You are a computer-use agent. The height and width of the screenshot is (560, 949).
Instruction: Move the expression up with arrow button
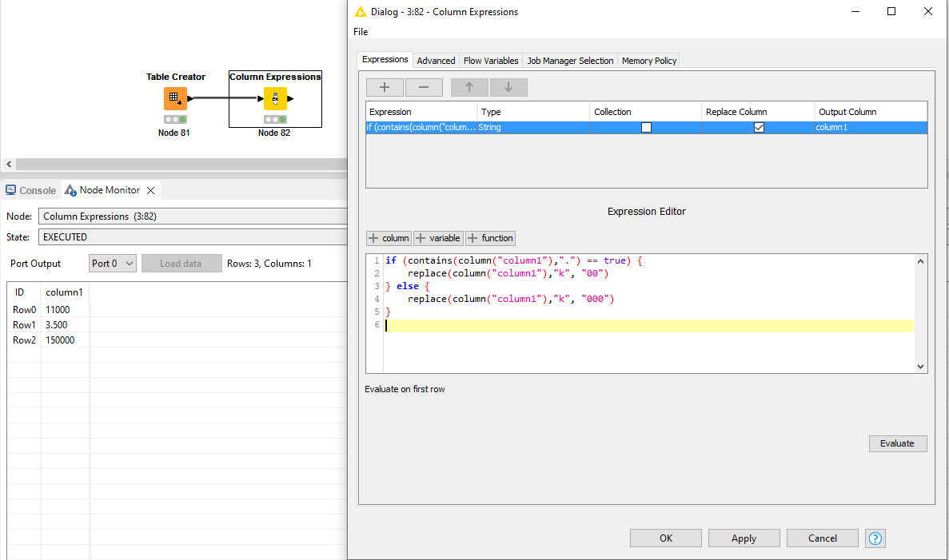tap(469, 87)
